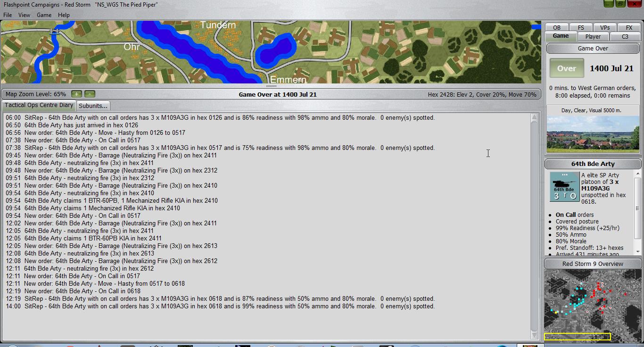Click the Pref. Standoff: 13+ hexes bullet

pos(589,248)
